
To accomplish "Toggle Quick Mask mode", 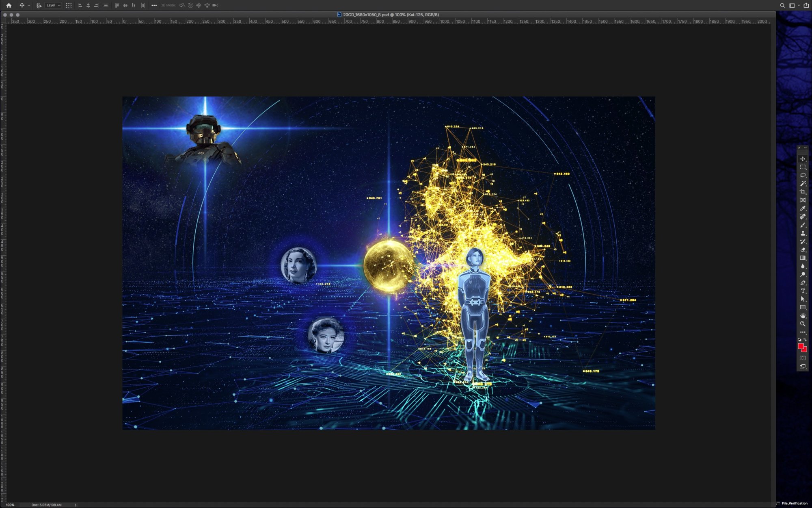I will pyautogui.click(x=803, y=358).
